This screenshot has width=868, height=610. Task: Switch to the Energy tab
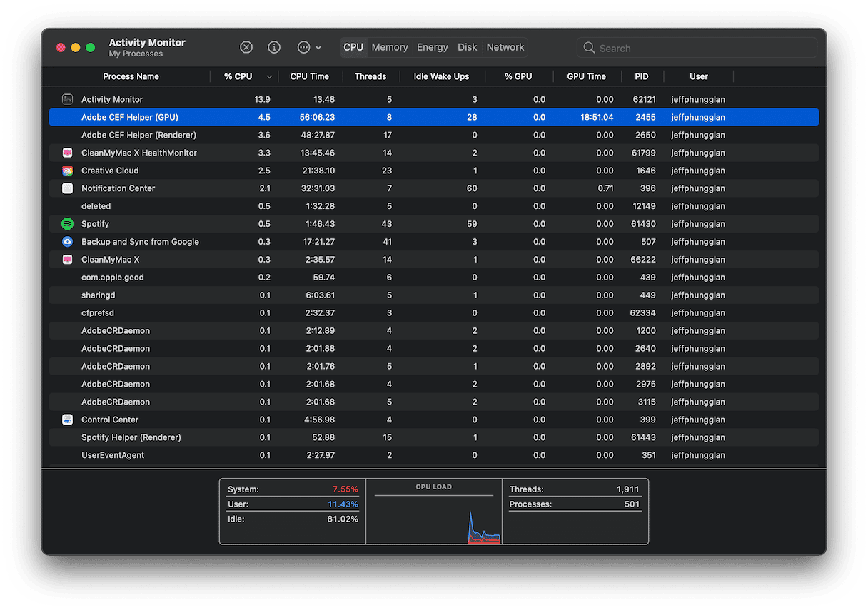(x=433, y=47)
